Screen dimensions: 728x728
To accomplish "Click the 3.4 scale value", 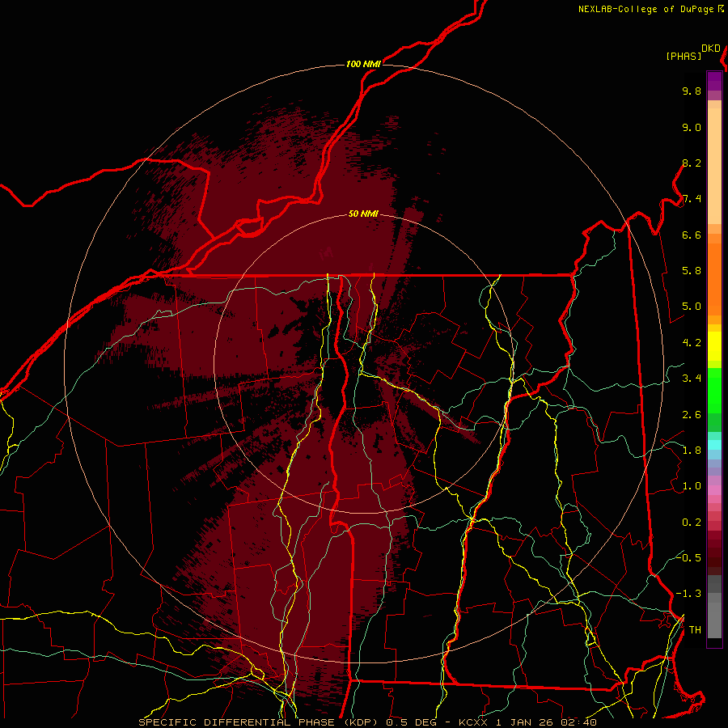I will pos(692,379).
